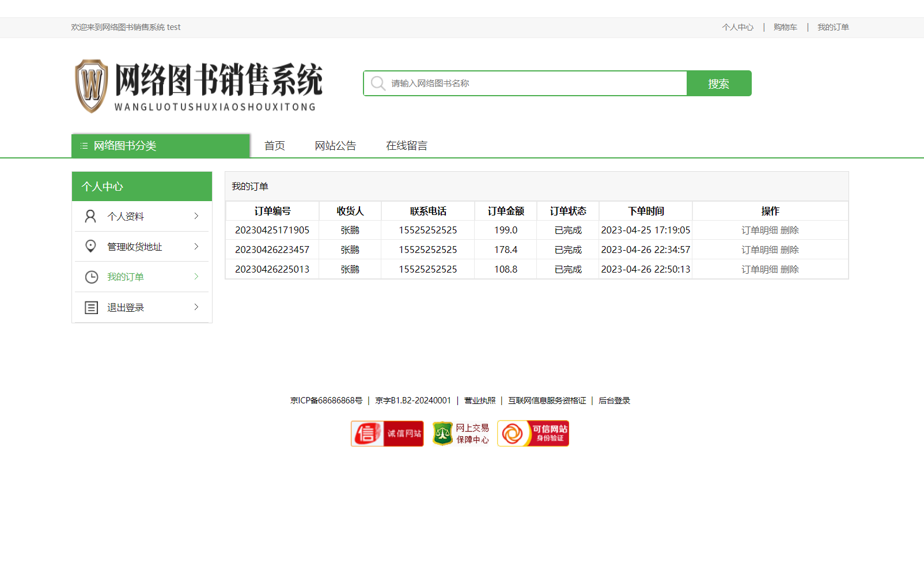
Task: Click 删除 on order 20230426225013
Action: point(789,269)
